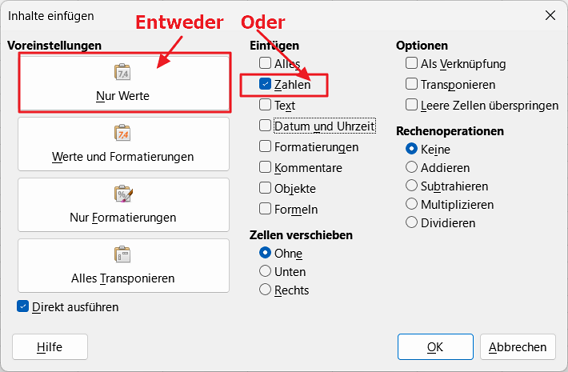Choose Rechts radio option
The image size is (568, 372).
(x=265, y=289)
